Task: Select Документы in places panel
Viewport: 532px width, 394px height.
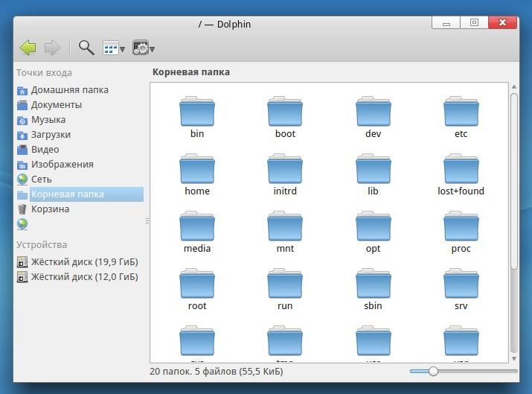Action: coord(56,105)
